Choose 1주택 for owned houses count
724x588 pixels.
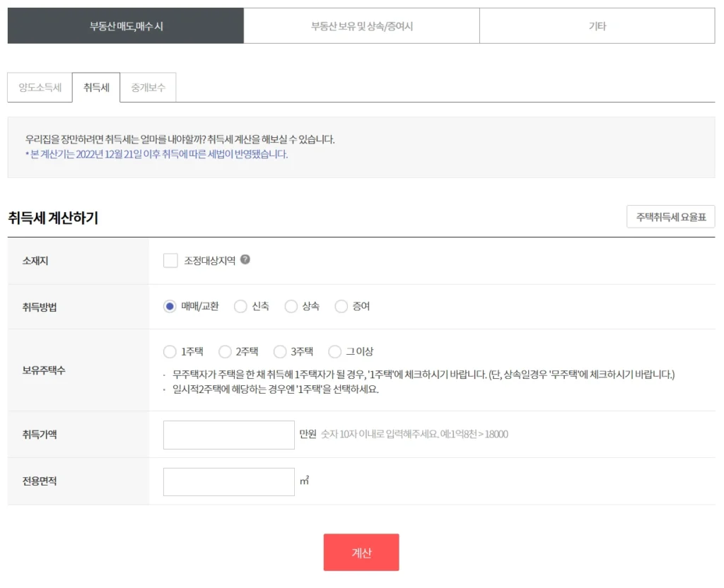coord(170,351)
